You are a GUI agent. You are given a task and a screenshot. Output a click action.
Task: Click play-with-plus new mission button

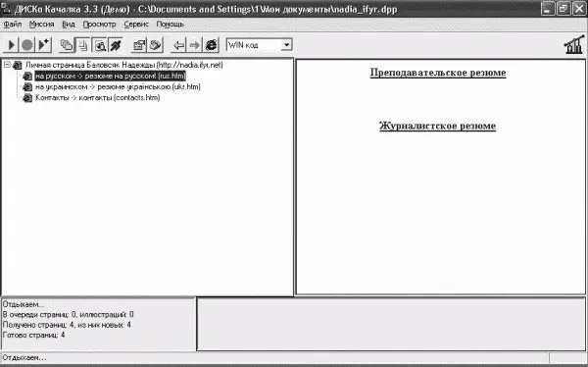(x=44, y=45)
